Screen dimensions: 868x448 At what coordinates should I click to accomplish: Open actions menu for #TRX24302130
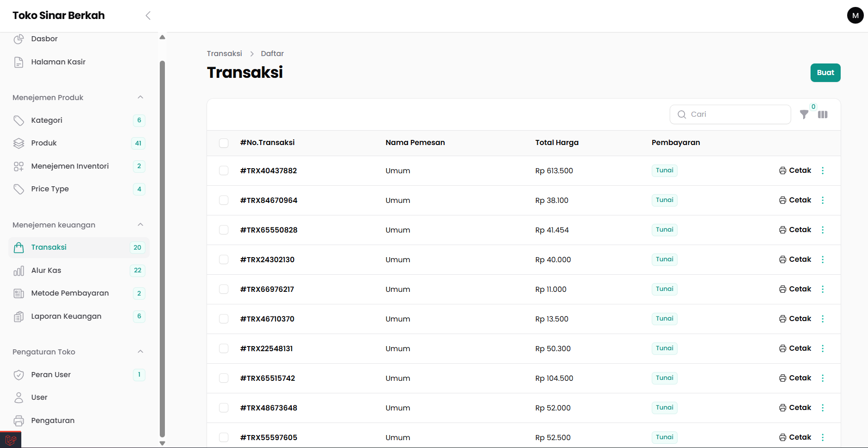(x=823, y=259)
